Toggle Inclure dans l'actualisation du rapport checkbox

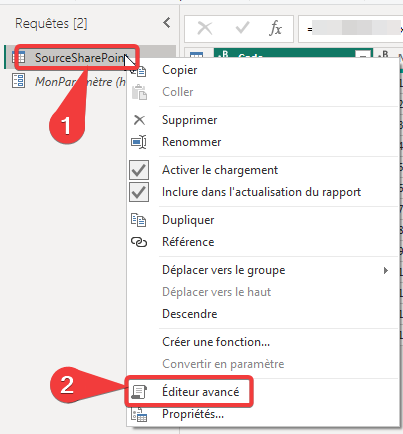point(139,192)
